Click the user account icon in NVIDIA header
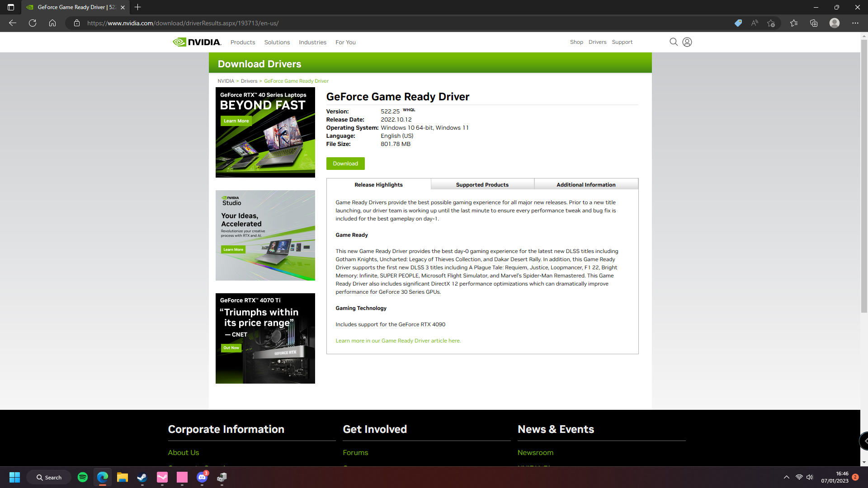 [687, 42]
